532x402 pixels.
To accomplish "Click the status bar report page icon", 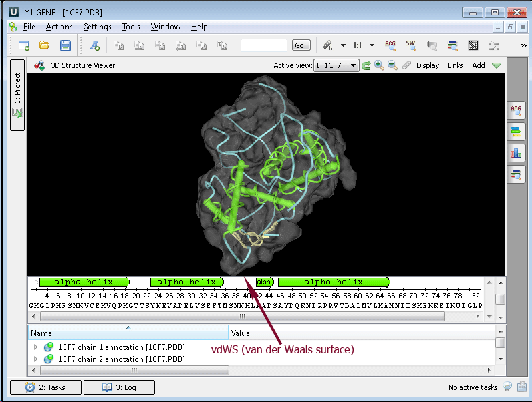I will pos(522,387).
